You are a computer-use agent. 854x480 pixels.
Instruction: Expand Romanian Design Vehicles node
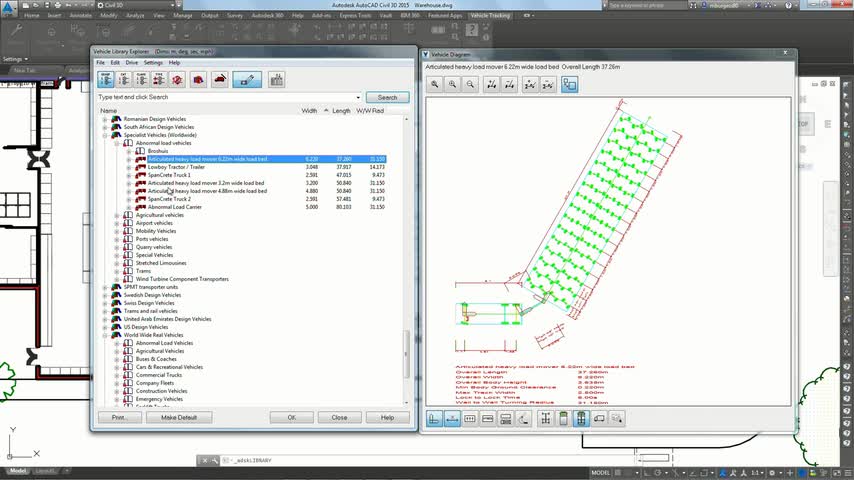click(105, 119)
